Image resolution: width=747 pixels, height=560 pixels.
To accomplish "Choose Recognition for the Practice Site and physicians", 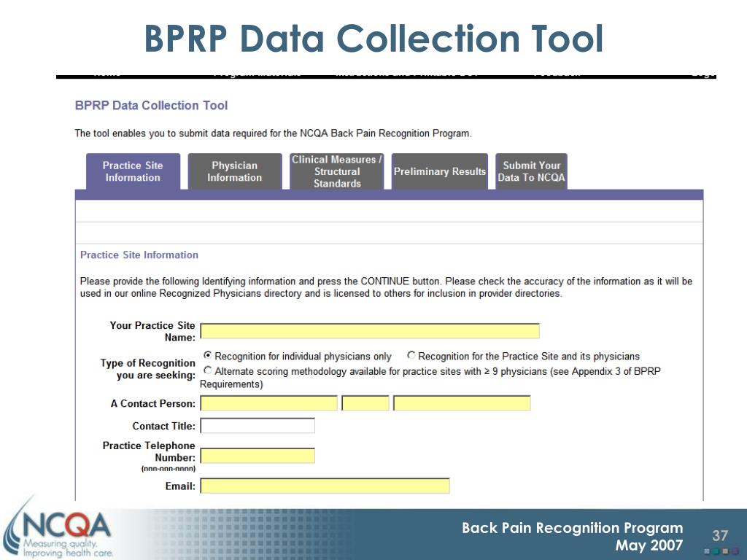I will (x=411, y=355).
